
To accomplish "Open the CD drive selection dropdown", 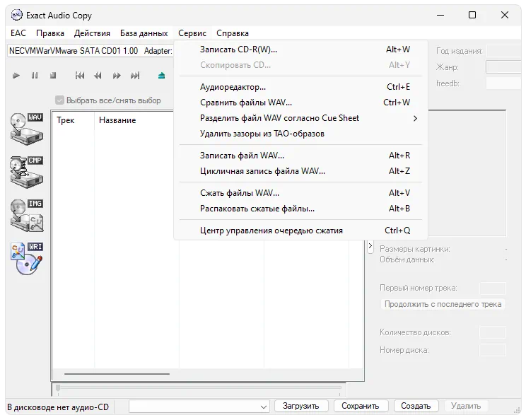I will [x=90, y=51].
